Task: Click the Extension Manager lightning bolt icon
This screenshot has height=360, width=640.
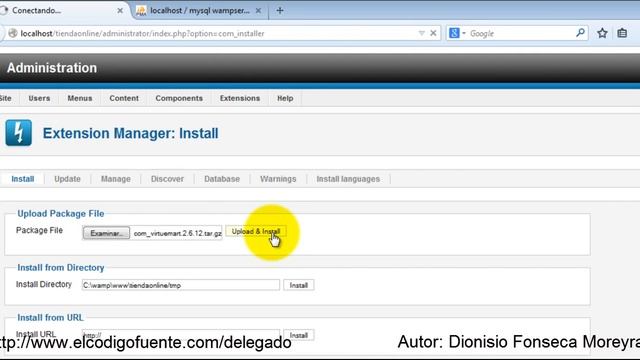Action: 18,133
